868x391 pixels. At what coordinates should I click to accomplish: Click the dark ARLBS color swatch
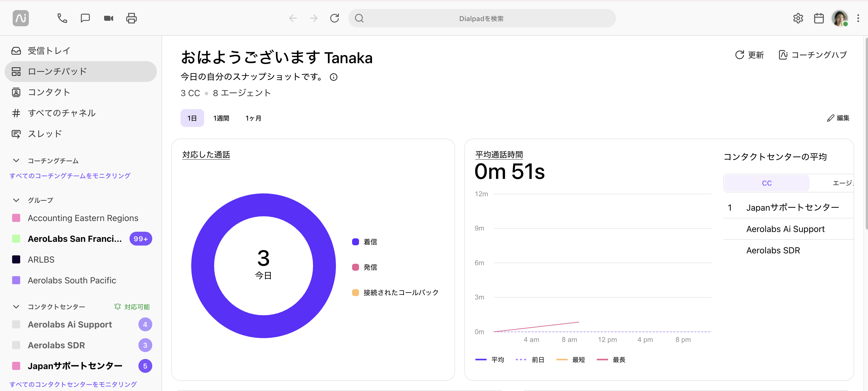pos(16,259)
